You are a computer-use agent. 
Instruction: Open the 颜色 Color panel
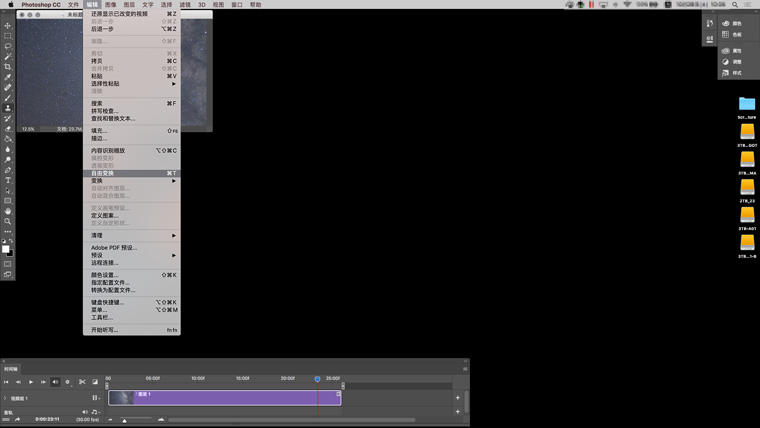click(731, 23)
